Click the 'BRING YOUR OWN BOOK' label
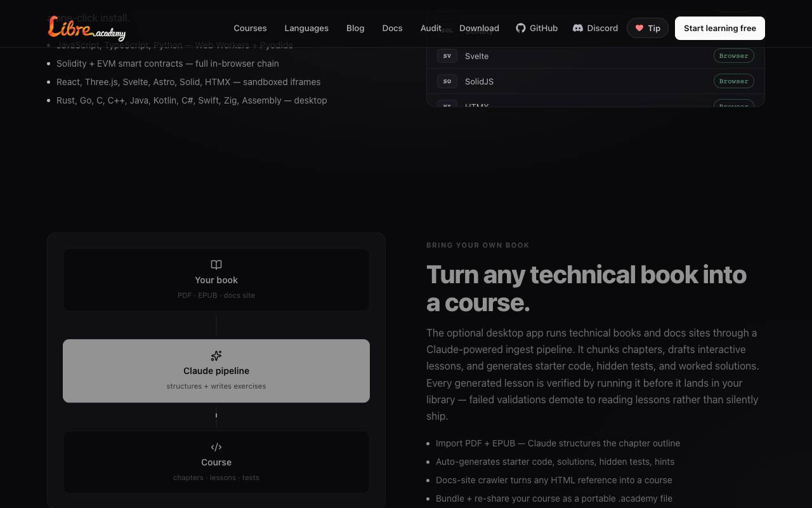 pyautogui.click(x=478, y=245)
